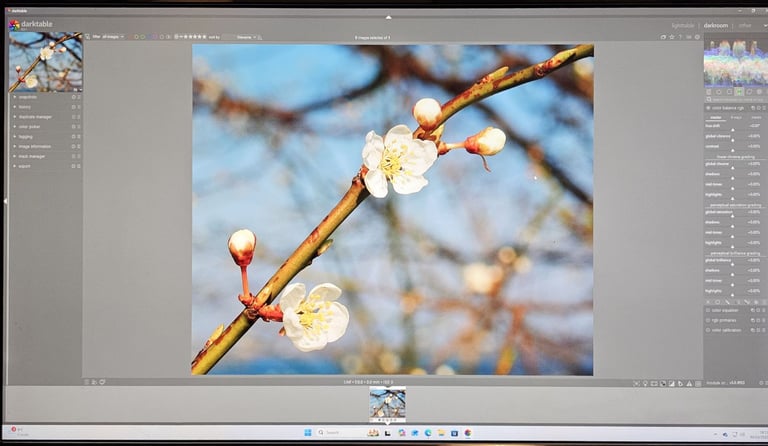The width and height of the screenshot is (768, 446).
Task: Select the highlighted color module group icon
Action: (740, 92)
